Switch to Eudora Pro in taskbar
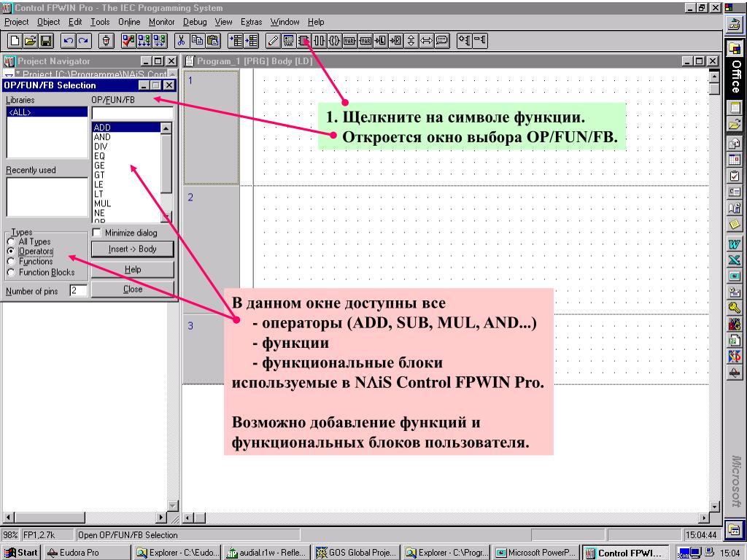Viewport: 747px width, 560px height. tap(88, 553)
